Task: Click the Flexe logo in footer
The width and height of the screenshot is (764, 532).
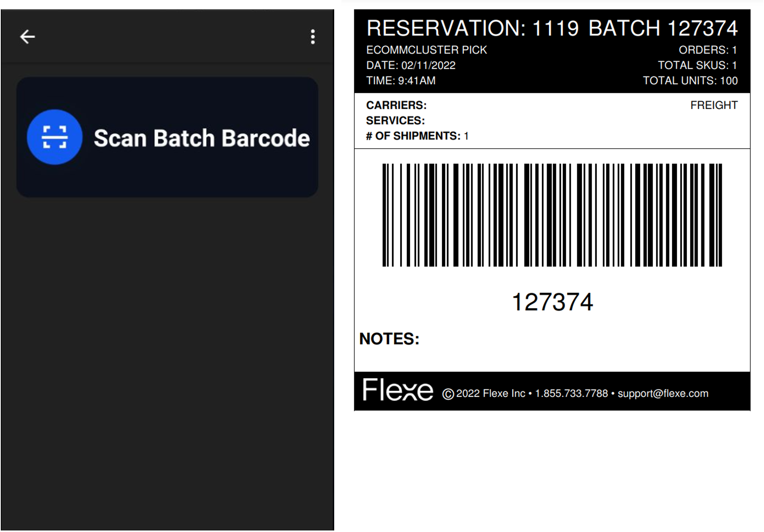Action: point(398,390)
